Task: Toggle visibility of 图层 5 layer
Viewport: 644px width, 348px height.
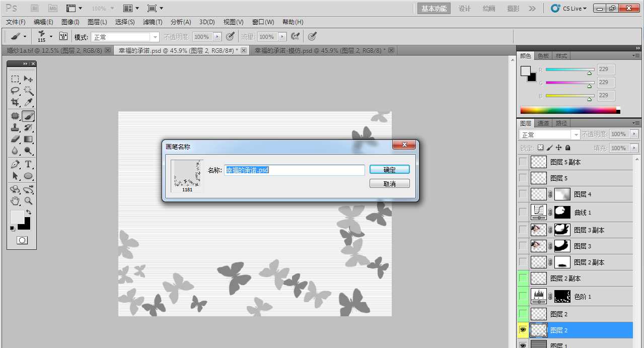Action: pos(523,178)
